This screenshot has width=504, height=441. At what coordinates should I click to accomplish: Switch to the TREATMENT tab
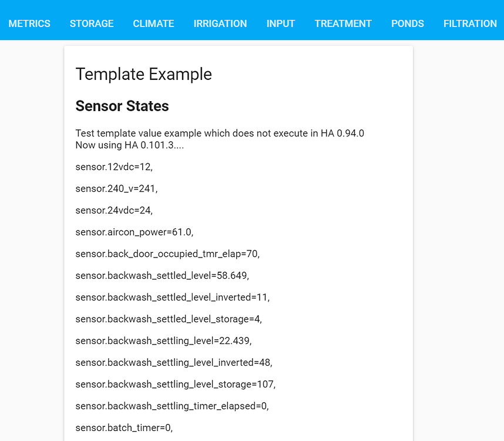coord(343,24)
